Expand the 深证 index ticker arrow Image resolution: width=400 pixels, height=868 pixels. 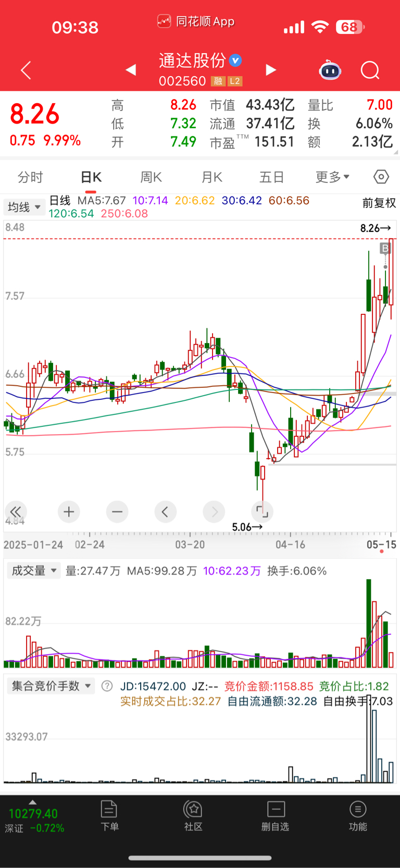(x=33, y=802)
